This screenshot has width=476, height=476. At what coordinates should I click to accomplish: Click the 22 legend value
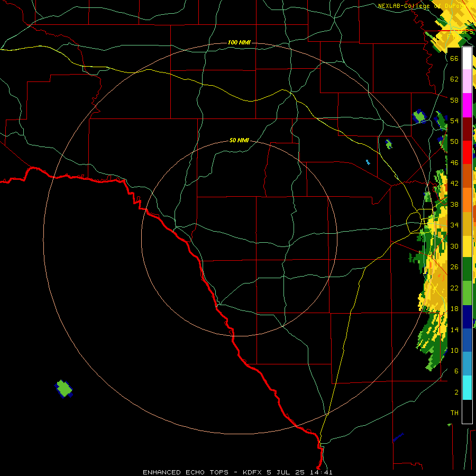(454, 288)
